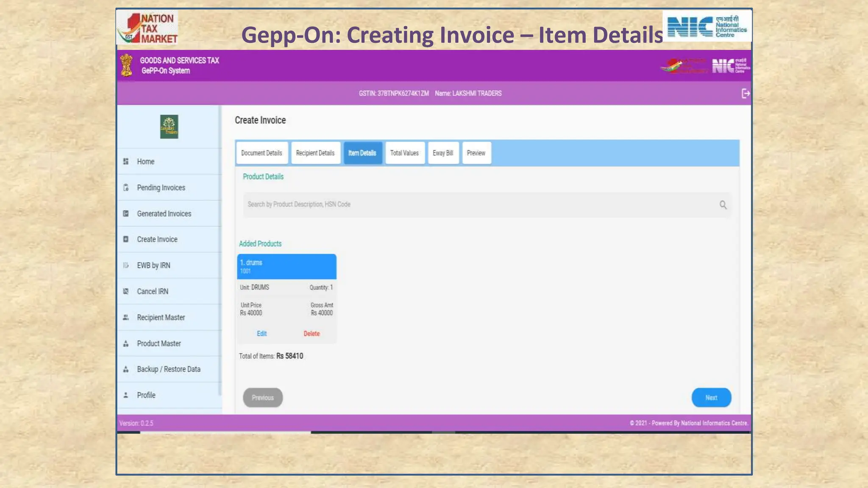
Task: Switch to Total Values tab
Action: 404,153
